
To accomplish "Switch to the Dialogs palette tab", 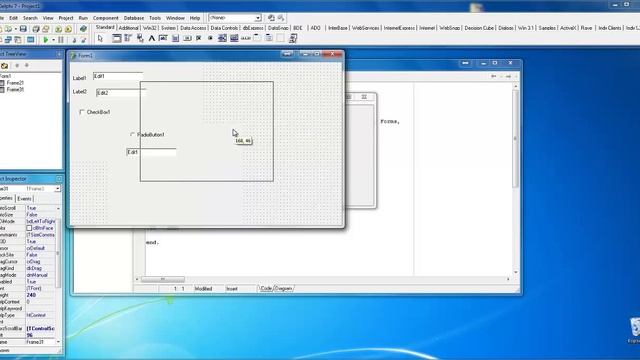I will (x=506, y=28).
